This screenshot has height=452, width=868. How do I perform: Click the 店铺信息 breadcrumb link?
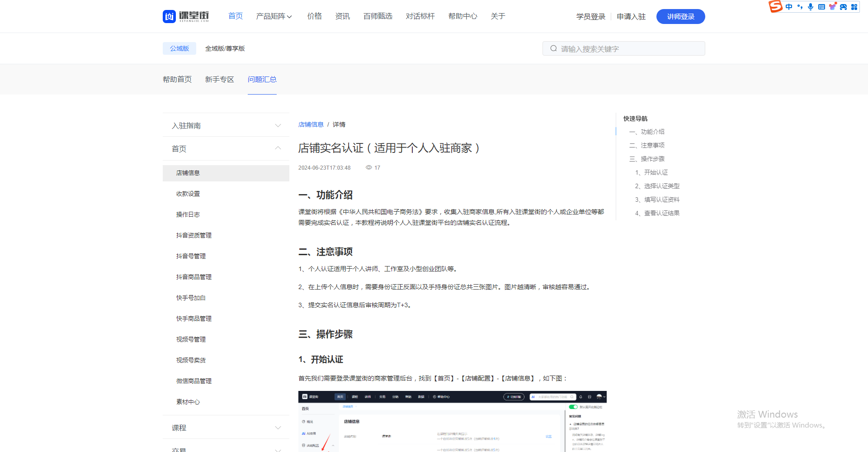311,124
